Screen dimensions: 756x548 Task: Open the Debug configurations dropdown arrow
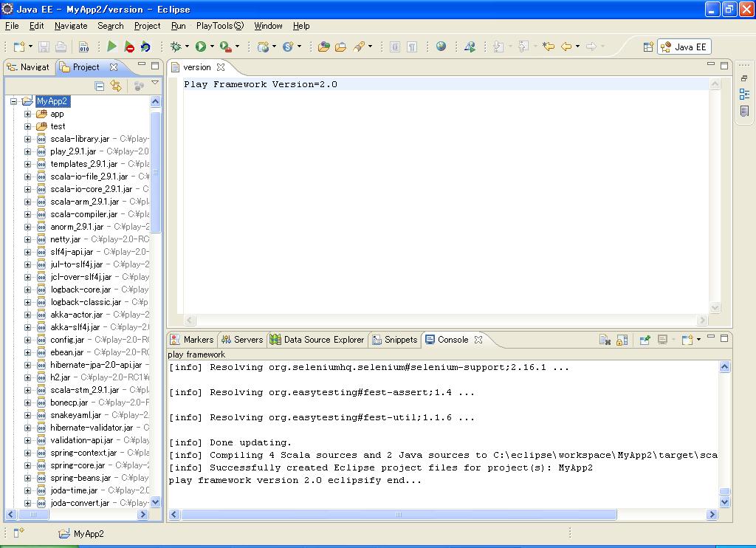point(187,47)
